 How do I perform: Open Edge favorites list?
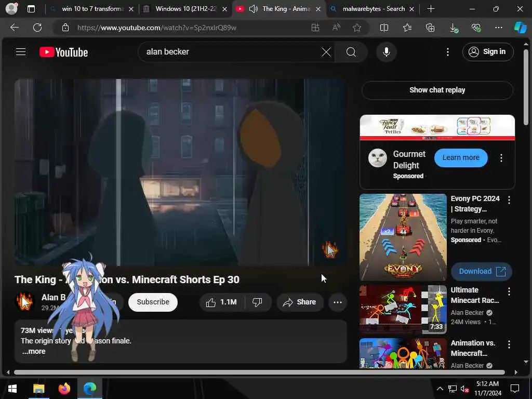point(407,28)
